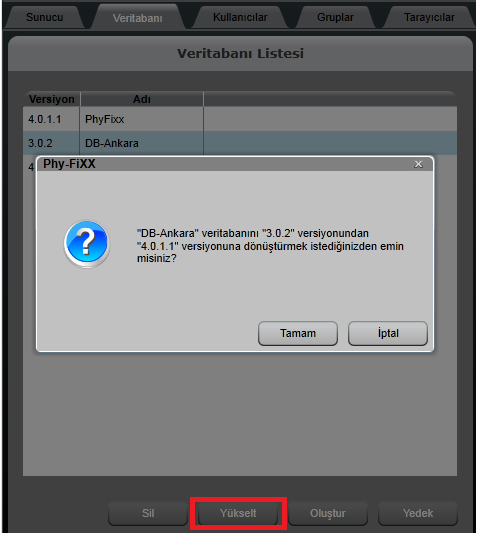Click the blue question mark icon

87,244
